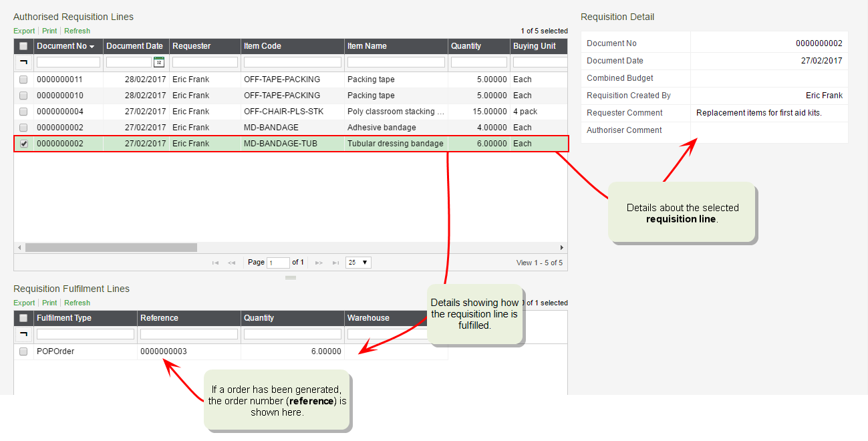Click the next page pager icon
This screenshot has width=868, height=441.
click(x=319, y=263)
